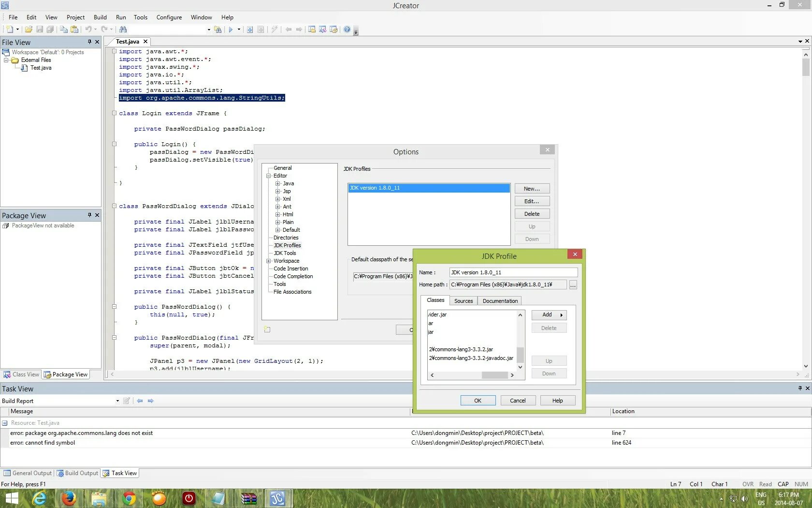The height and width of the screenshot is (508, 812).
Task: Open the find text combo box dropdown
Action: tap(209, 30)
